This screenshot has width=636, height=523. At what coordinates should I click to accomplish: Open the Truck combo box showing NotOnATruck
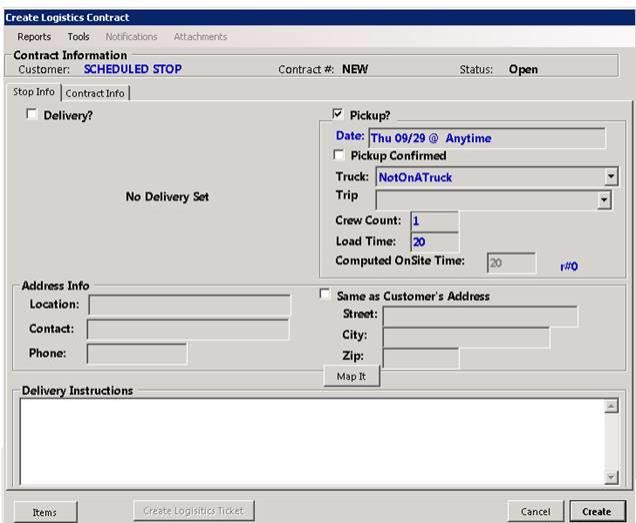[496, 176]
